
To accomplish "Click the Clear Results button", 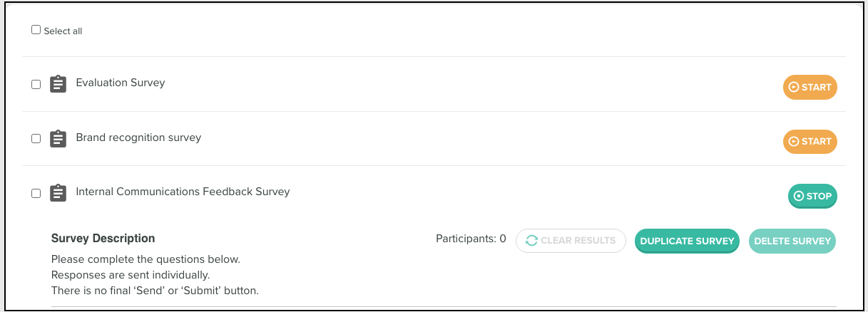I will [571, 241].
